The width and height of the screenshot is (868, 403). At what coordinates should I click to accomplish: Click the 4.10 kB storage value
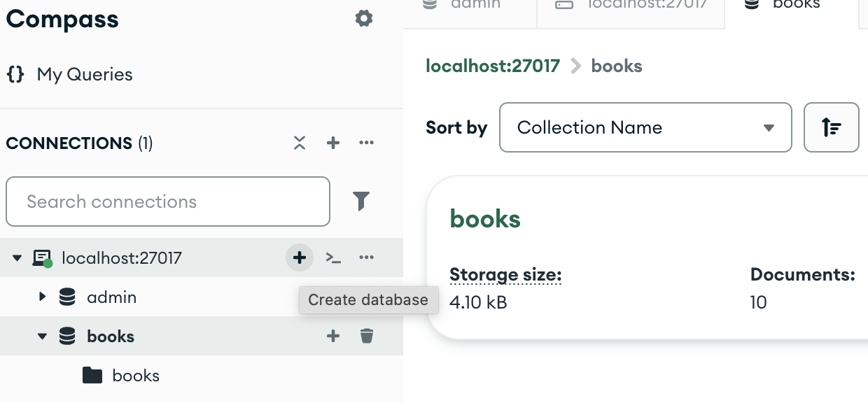coord(478,302)
